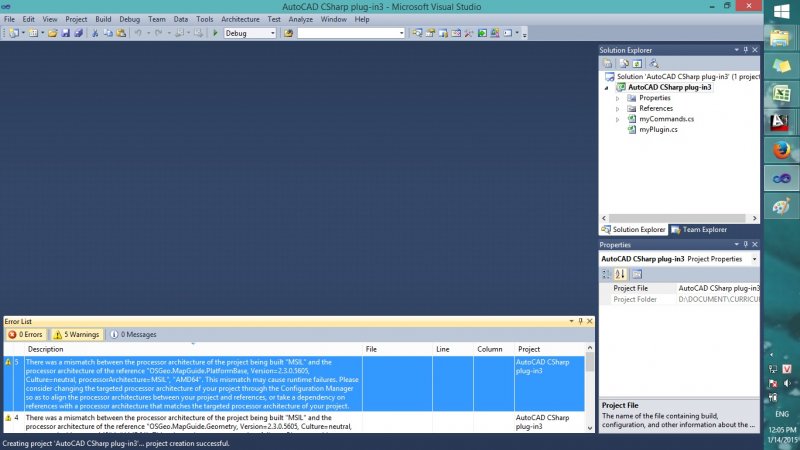Start debugging with green play arrow
The width and height of the screenshot is (800, 450).
click(x=215, y=33)
